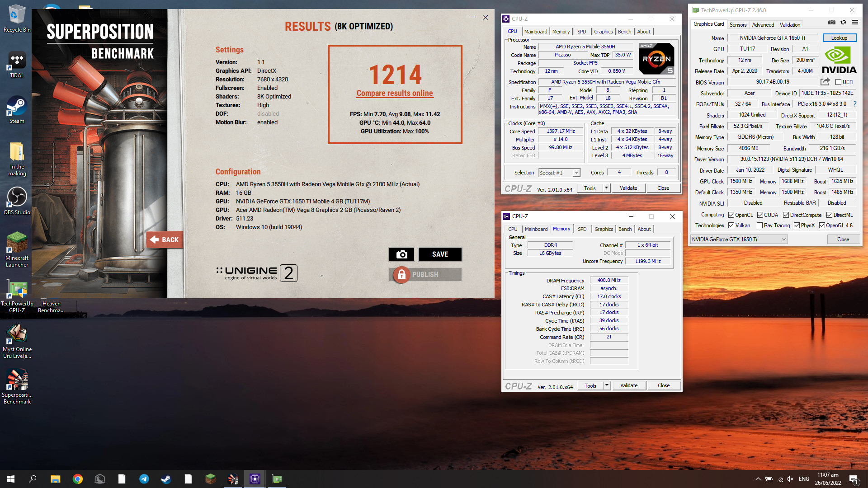Toggle OpenGL 4.6 checkbox in GPU-Z
This screenshot has height=488, width=868.
(822, 225)
